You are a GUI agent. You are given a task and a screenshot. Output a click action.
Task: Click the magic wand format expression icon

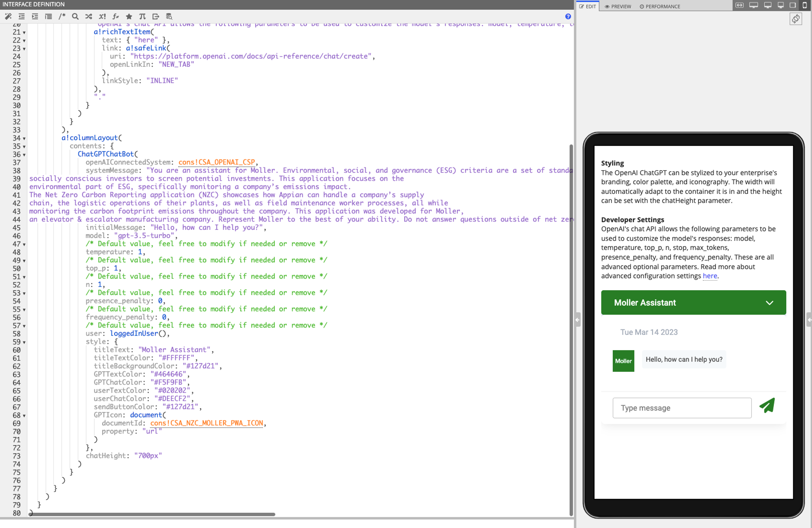point(8,16)
